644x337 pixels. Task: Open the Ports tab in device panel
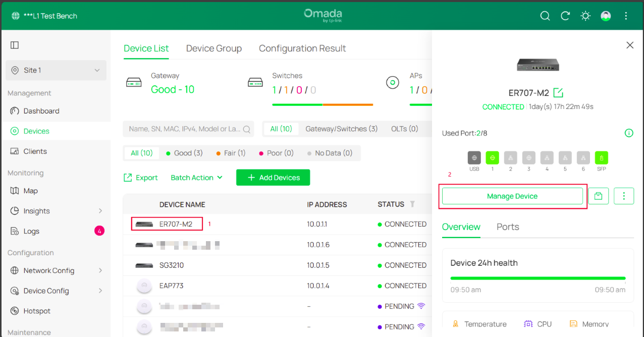coord(508,227)
